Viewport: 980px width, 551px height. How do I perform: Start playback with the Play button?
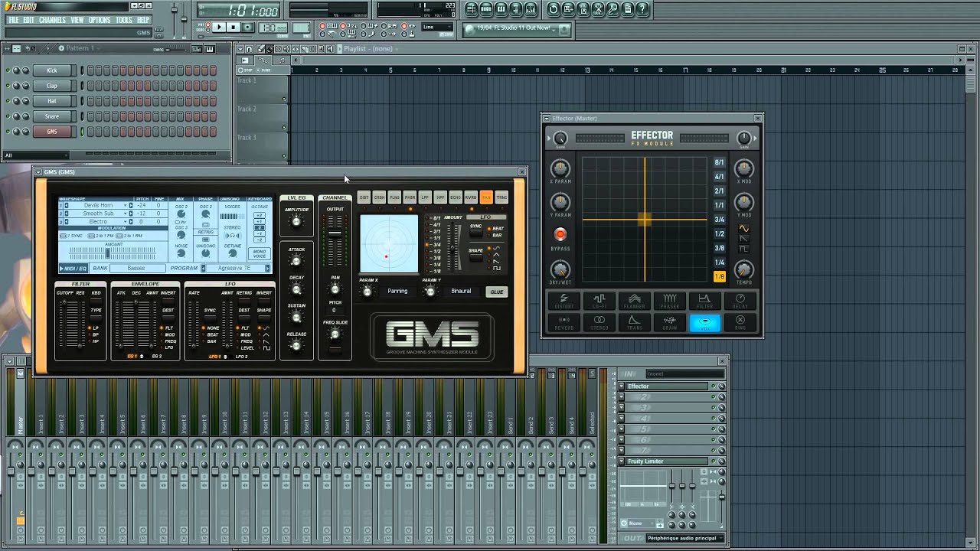point(219,28)
